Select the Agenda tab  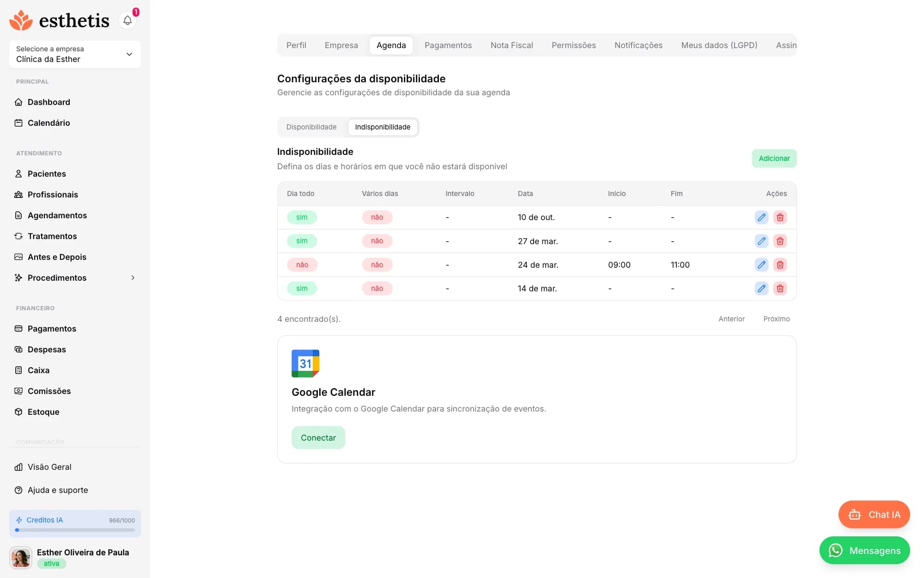(x=391, y=45)
